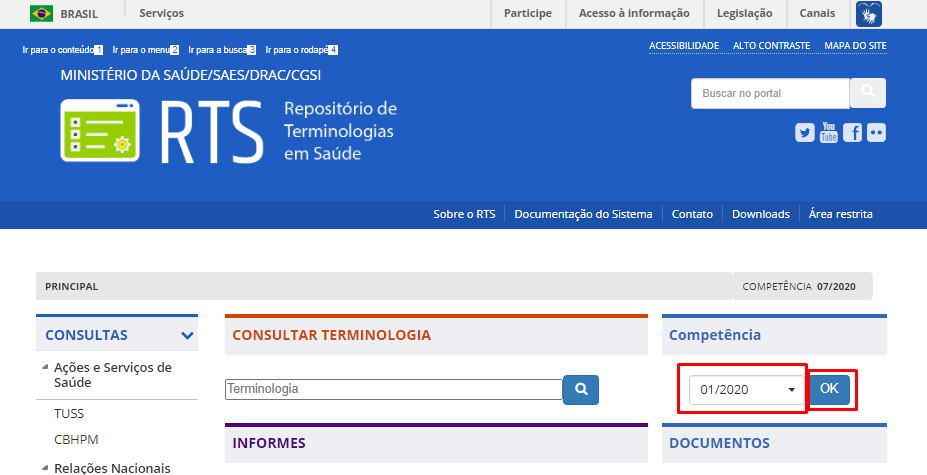Click the blue terminology search magnifier
The width and height of the screenshot is (927, 475).
tap(581, 389)
